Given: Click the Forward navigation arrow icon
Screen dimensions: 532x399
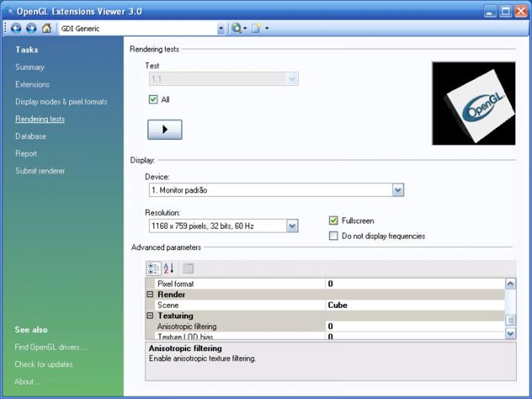Looking at the screenshot, I should 31,28.
